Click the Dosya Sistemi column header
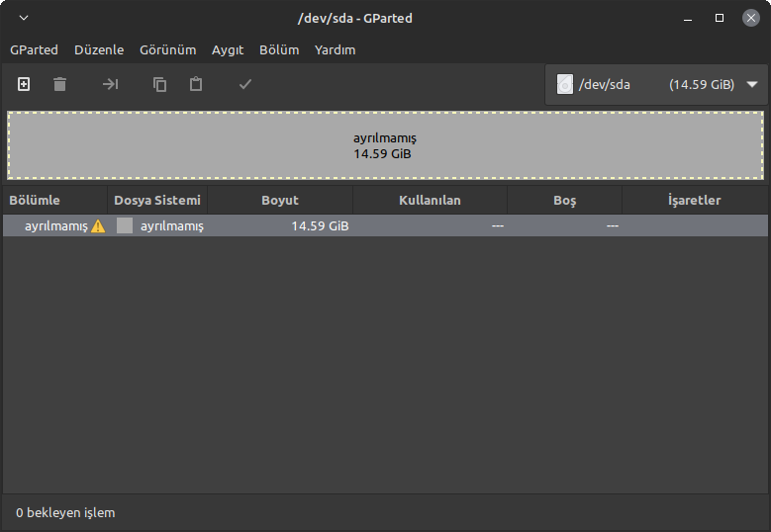The height and width of the screenshot is (532, 771). click(157, 200)
